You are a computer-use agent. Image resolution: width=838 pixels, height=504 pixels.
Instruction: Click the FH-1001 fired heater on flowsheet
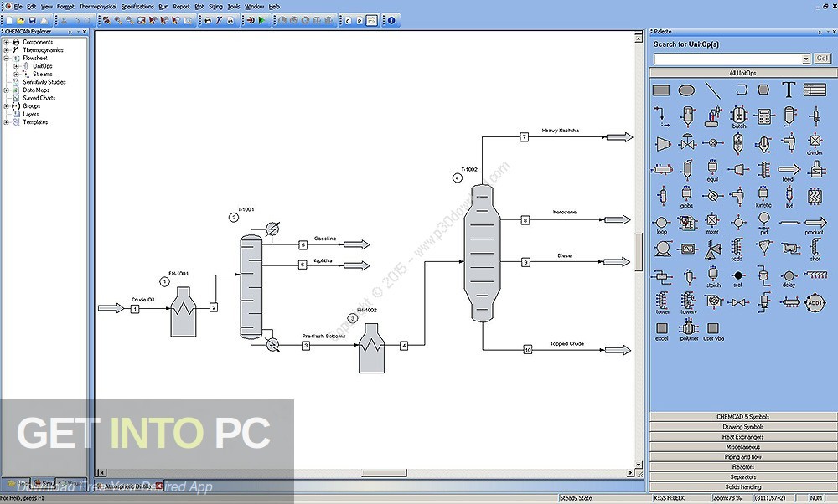184,311
